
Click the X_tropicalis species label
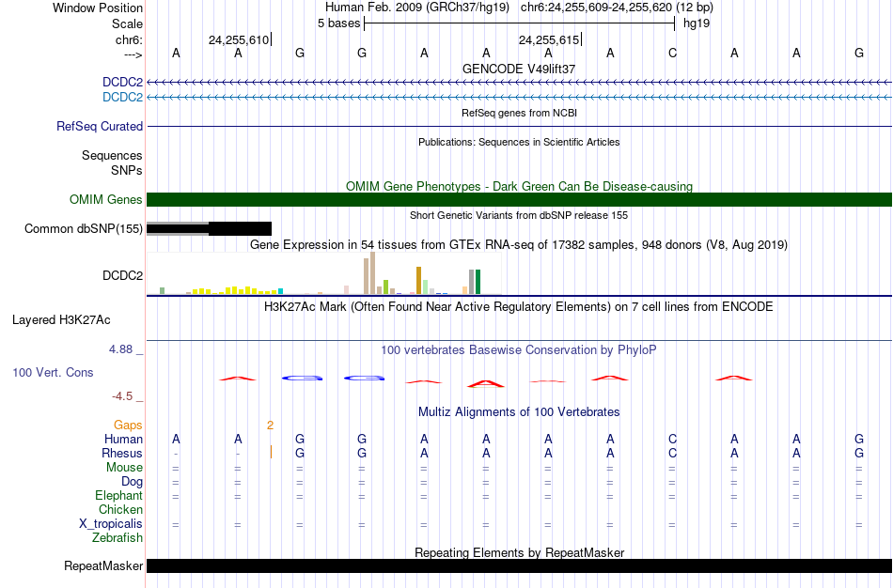click(x=111, y=524)
